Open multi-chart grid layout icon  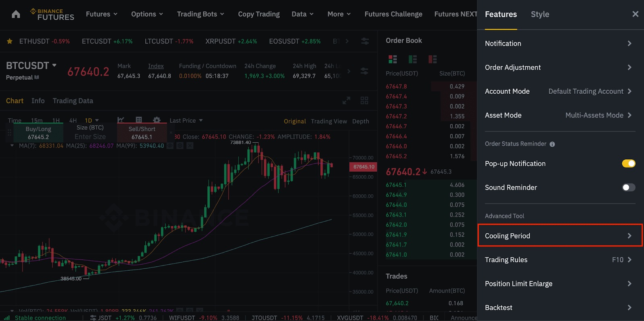(364, 101)
